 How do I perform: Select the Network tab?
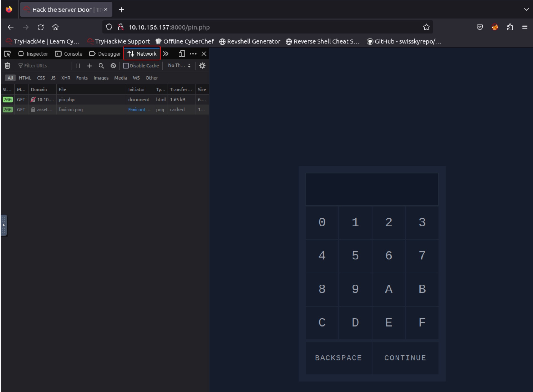tap(142, 54)
